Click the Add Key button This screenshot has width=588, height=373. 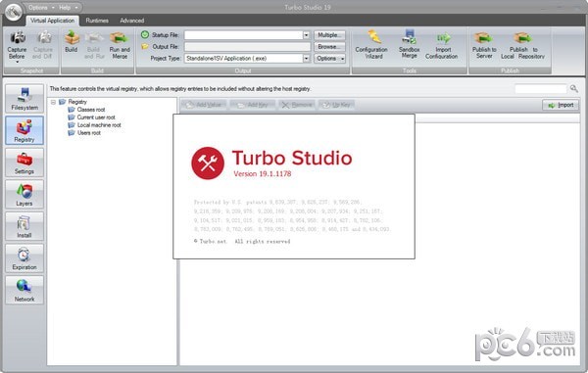pyautogui.click(x=253, y=105)
